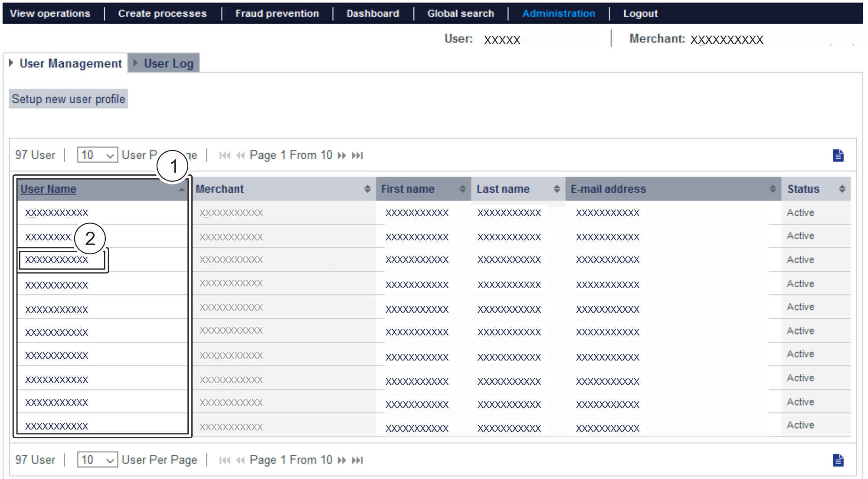Screen dimensions: 868x479
Task: Go to previous page in bottom pagination
Action: (x=240, y=460)
